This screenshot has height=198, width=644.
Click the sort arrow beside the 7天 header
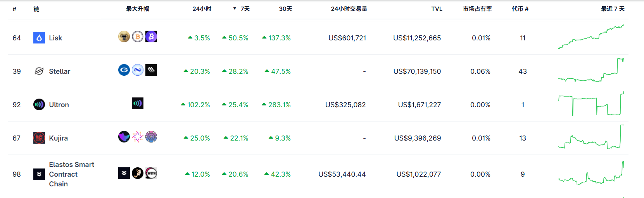(x=235, y=9)
